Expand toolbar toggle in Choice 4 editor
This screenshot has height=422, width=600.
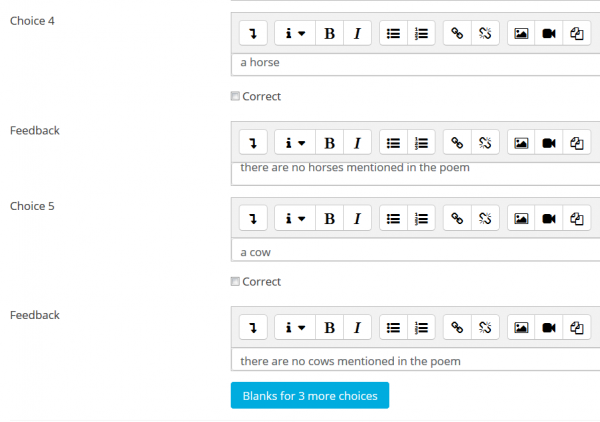[x=253, y=33]
